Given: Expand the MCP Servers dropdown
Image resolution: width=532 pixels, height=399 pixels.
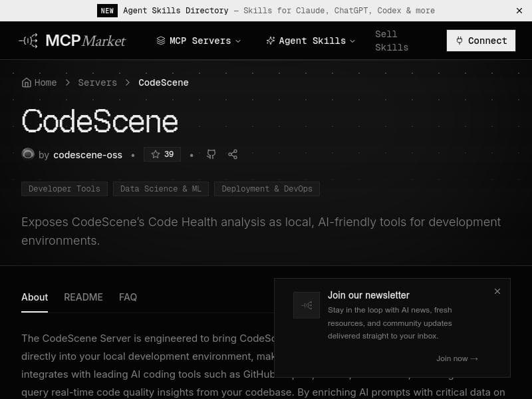Looking at the screenshot, I should 238,41.
